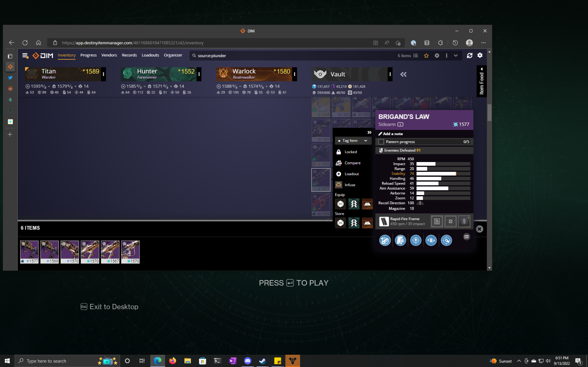Toggle the Locked state of the item

click(350, 151)
